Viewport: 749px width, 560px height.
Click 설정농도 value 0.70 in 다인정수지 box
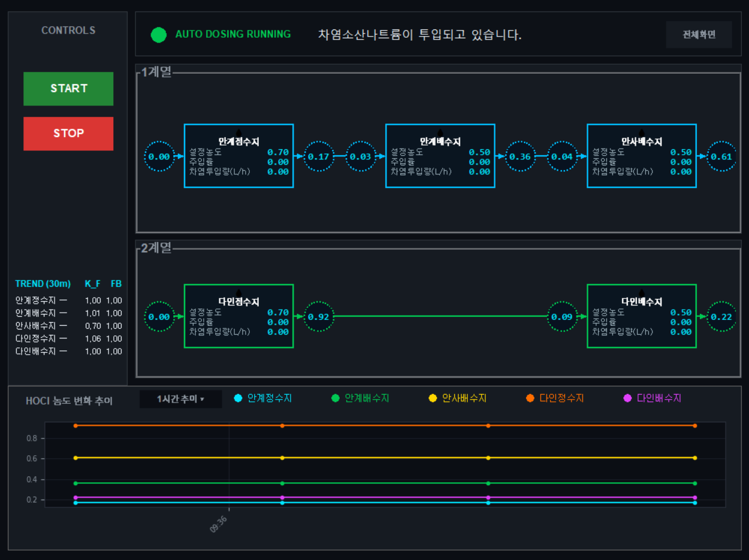click(x=278, y=312)
